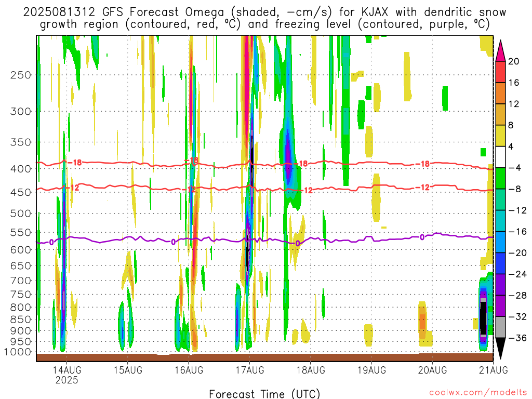Click the 300 pressure level label

[21, 111]
